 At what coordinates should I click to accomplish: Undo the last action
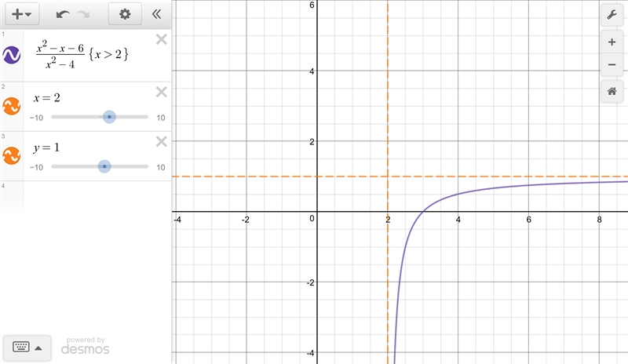pyautogui.click(x=63, y=14)
